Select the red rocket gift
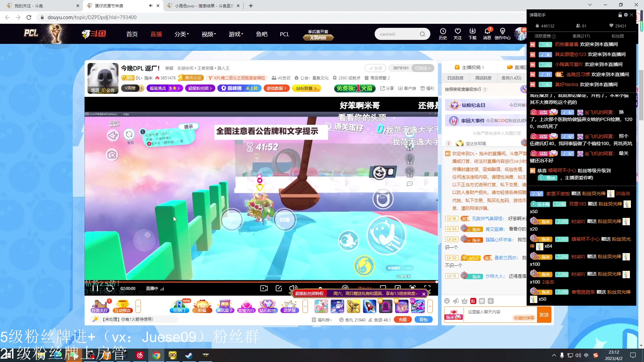The width and height of the screenshot is (644, 362). (x=370, y=306)
